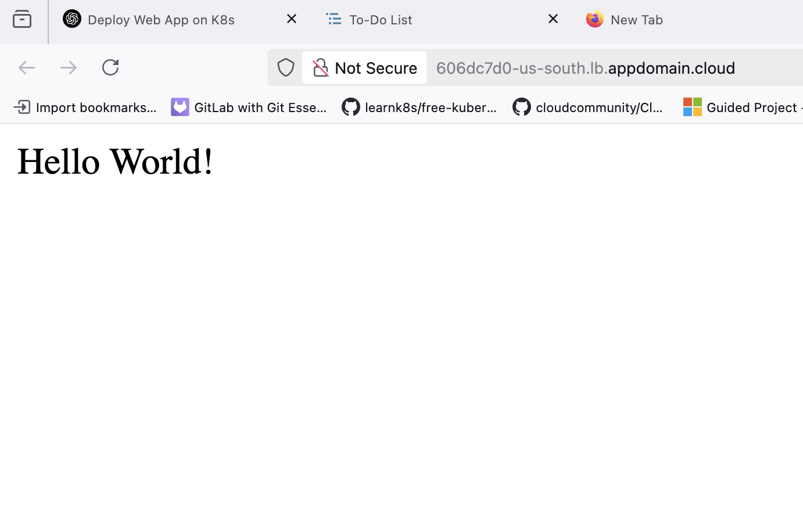Viewport: 803px width, 532px height.
Task: Click the crossed-out padlock icon
Action: 320,68
